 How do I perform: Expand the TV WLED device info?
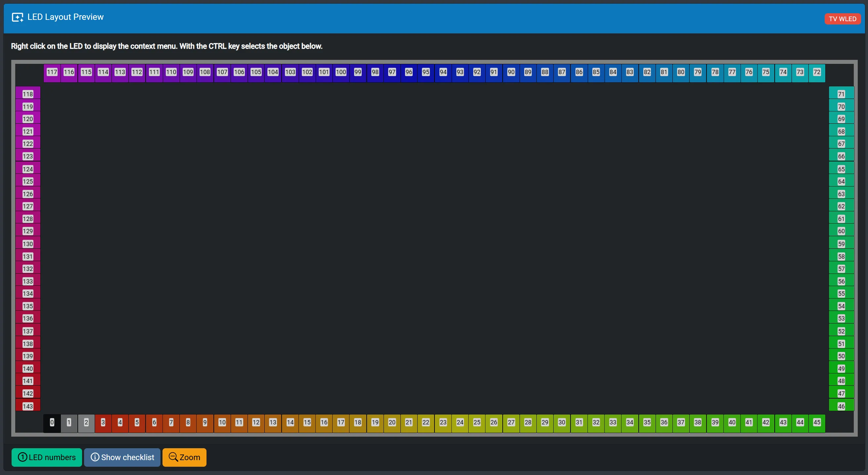[x=843, y=19]
